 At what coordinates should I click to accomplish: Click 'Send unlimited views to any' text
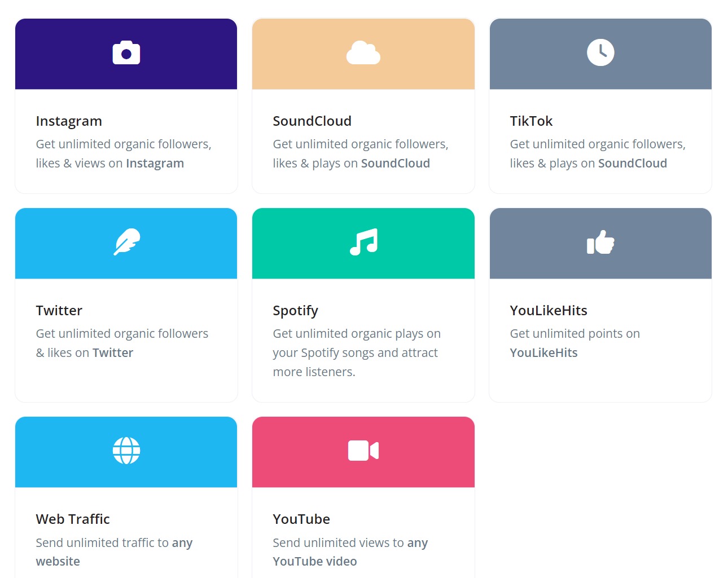pyautogui.click(x=350, y=543)
